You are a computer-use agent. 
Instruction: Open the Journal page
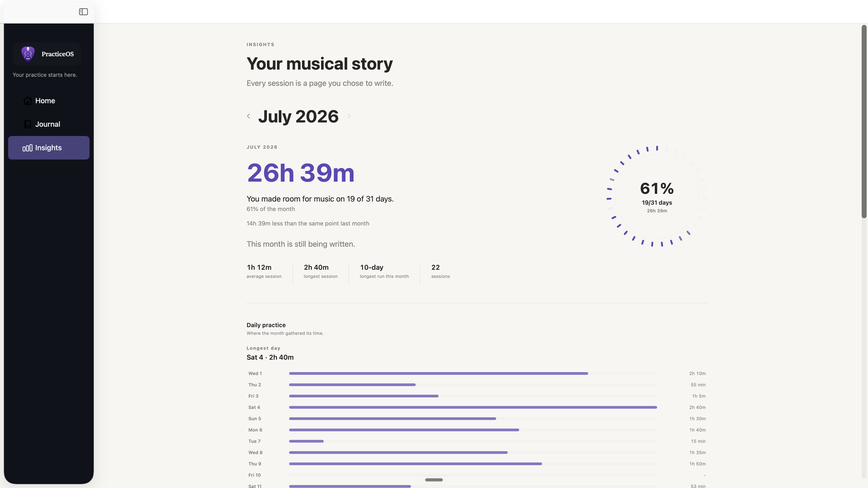point(49,124)
